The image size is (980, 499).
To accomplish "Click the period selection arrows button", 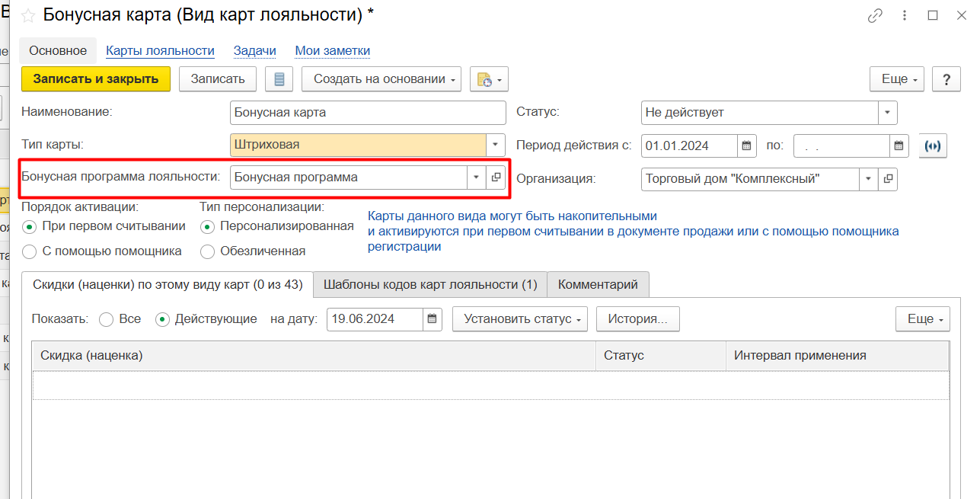I will (x=933, y=146).
